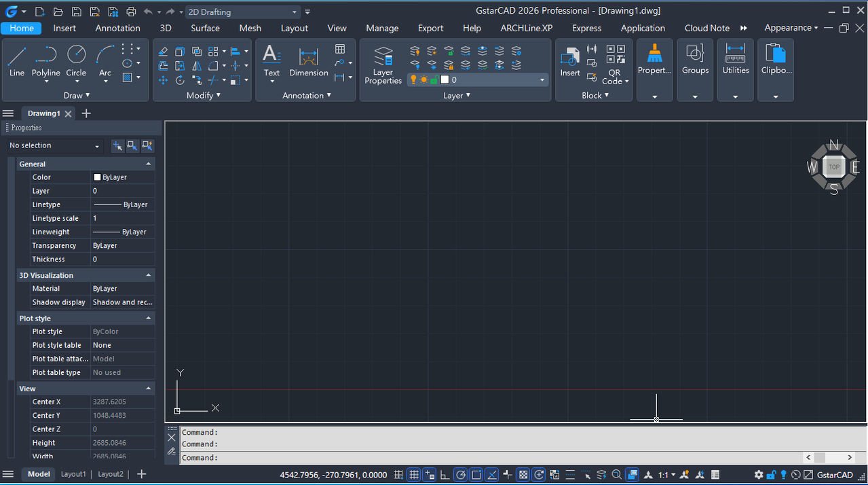Click the Move tool in Modify panel
This screenshot has height=485, width=868.
pyautogui.click(x=163, y=80)
